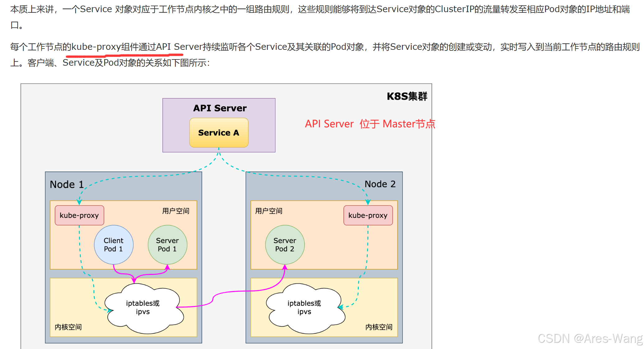Select the Server Pod 1 circle
The height and width of the screenshot is (349, 644).
[x=167, y=245]
